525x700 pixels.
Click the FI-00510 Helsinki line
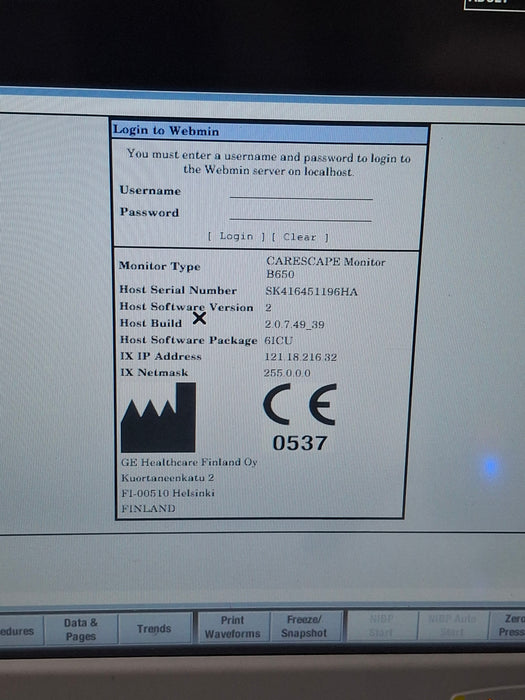(x=168, y=493)
